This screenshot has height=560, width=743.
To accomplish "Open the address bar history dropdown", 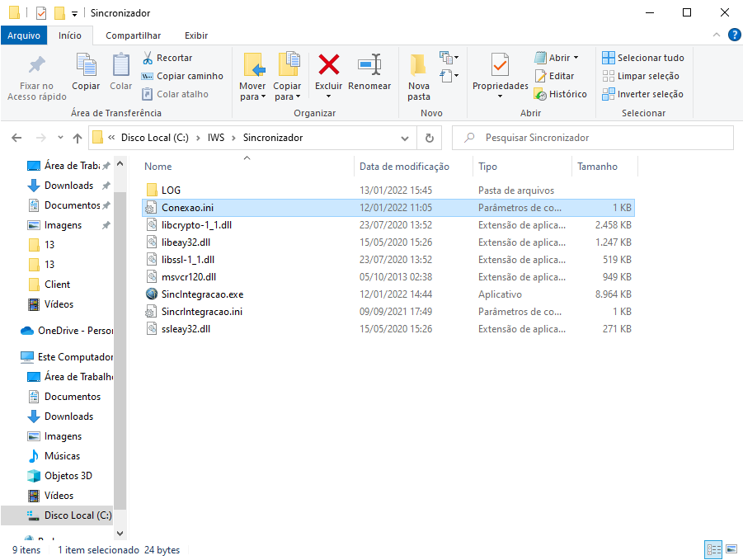I will click(405, 139).
